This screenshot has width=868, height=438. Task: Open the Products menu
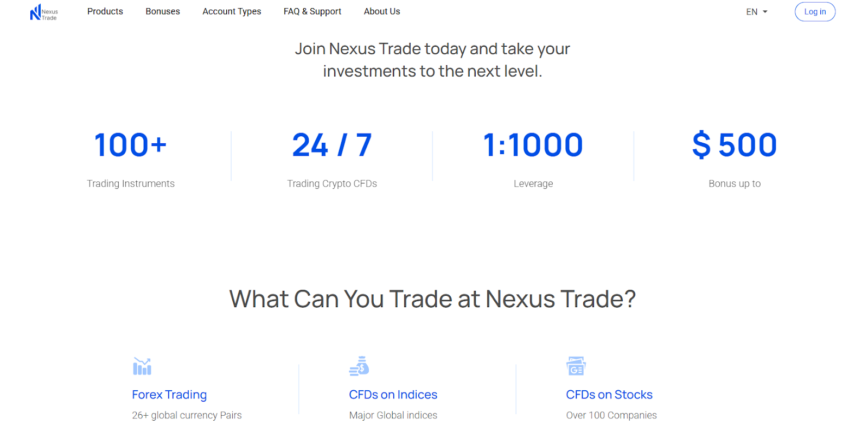point(105,11)
